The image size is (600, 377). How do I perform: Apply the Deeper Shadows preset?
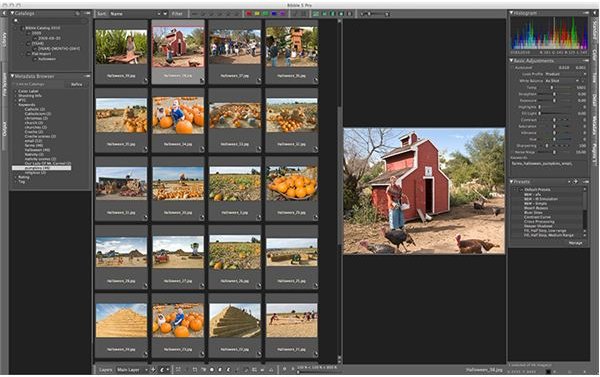point(538,226)
